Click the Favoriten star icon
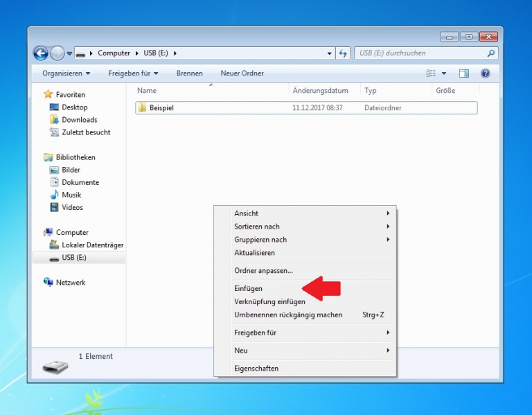Viewport: 532px width, 415px height. point(48,94)
